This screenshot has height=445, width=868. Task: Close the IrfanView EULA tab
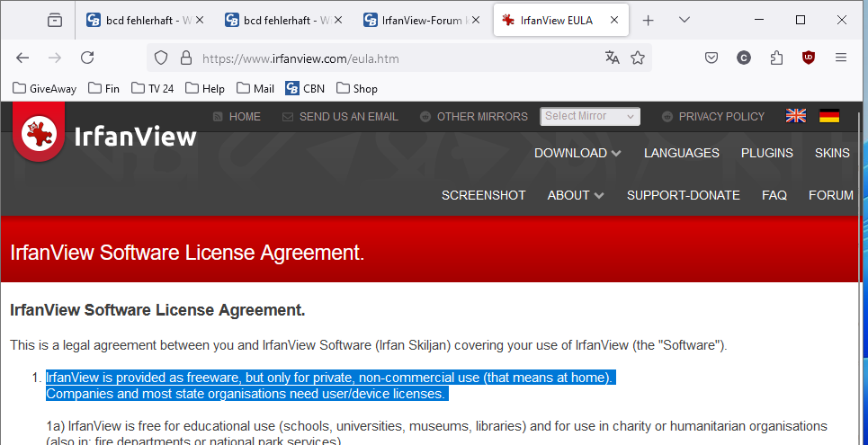click(614, 20)
